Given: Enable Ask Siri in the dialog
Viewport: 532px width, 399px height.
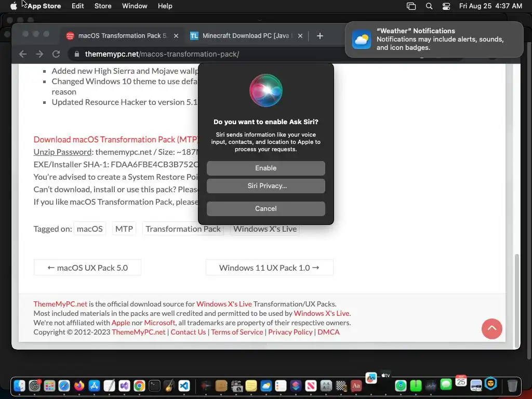Looking at the screenshot, I should coord(265,168).
